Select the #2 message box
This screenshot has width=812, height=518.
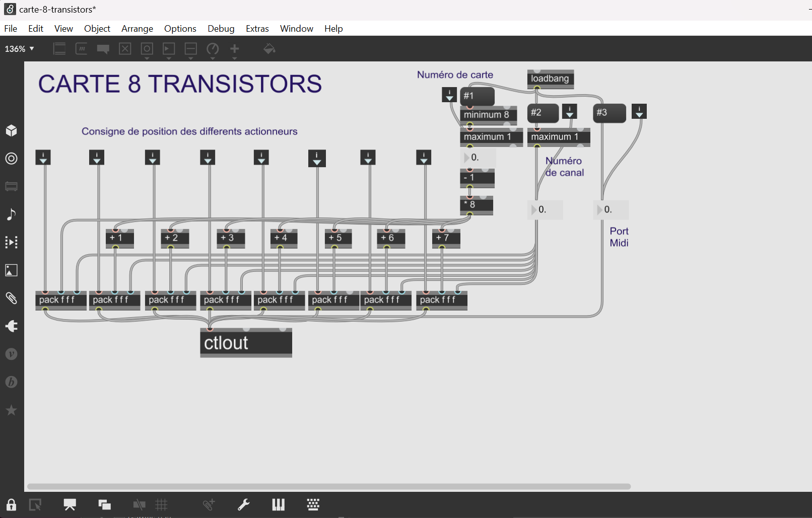(543, 113)
